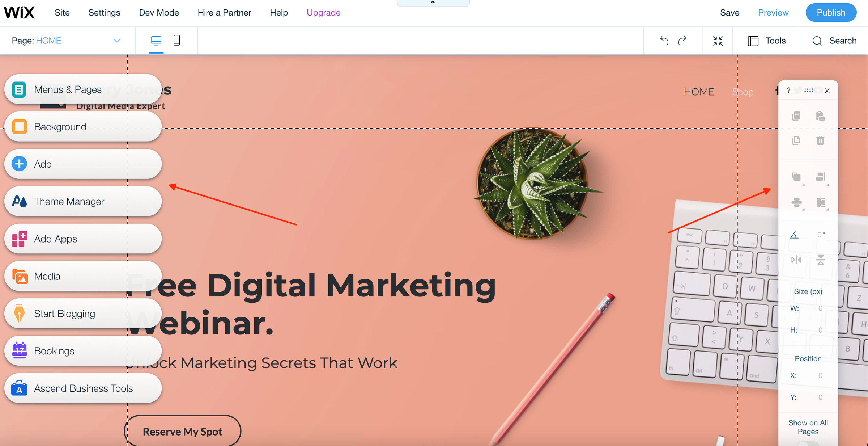Image resolution: width=868 pixels, height=446 pixels.
Task: Click the width W size field
Action: point(808,308)
